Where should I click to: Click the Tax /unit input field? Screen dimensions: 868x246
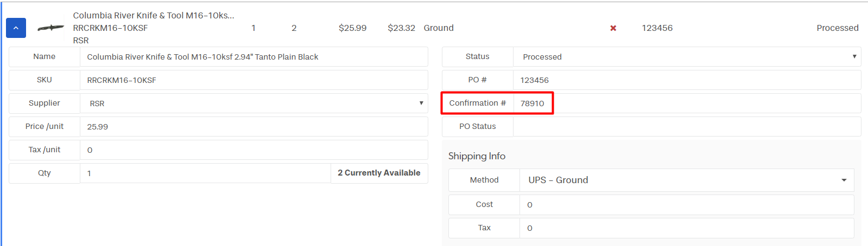coord(254,150)
